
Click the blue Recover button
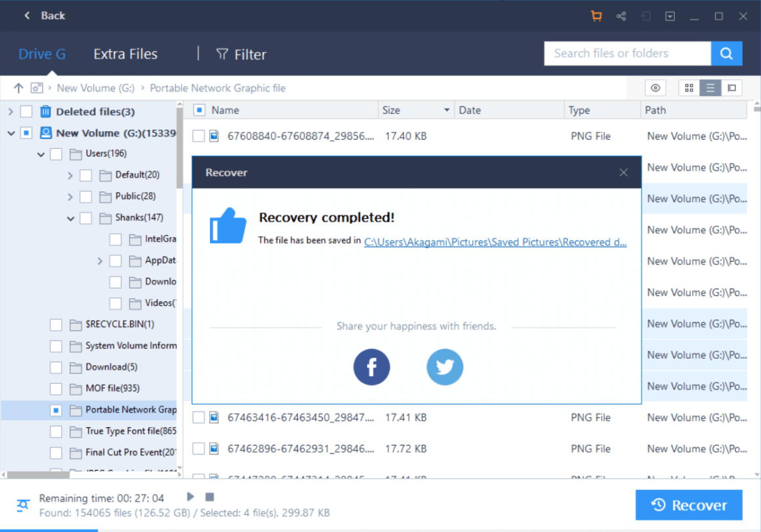click(689, 505)
